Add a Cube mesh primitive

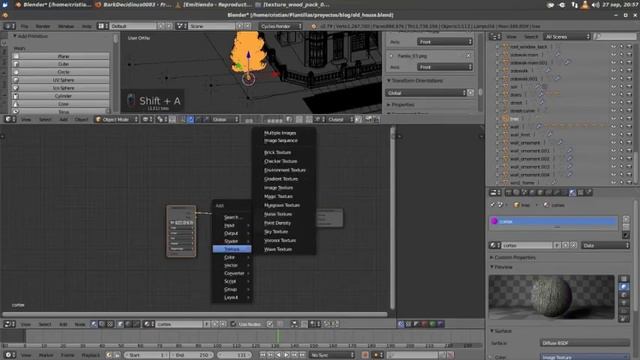point(60,64)
